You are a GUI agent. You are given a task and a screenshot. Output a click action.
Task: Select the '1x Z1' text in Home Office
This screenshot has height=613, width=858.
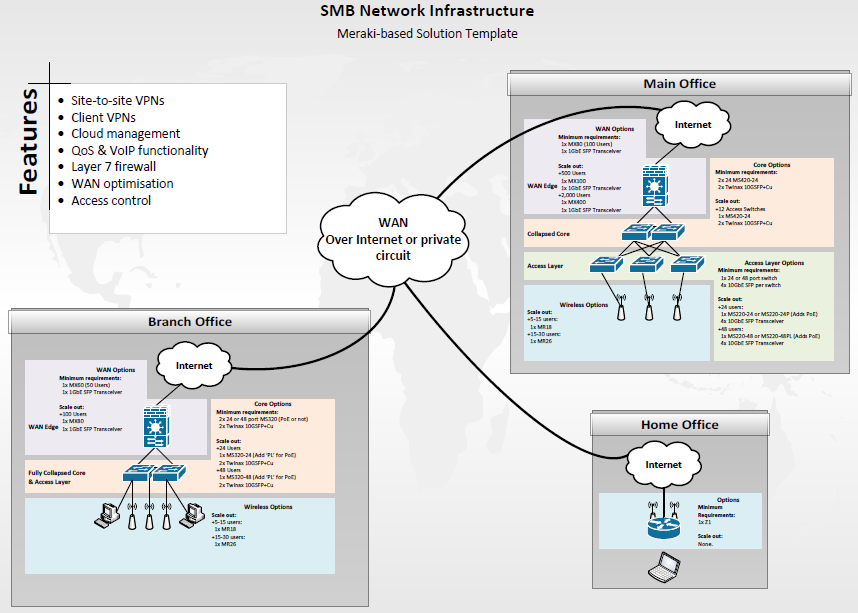(704, 522)
